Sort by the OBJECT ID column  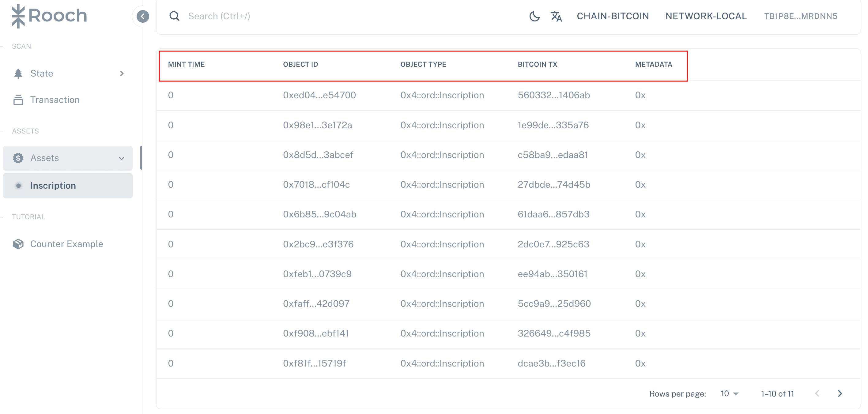pyautogui.click(x=300, y=64)
